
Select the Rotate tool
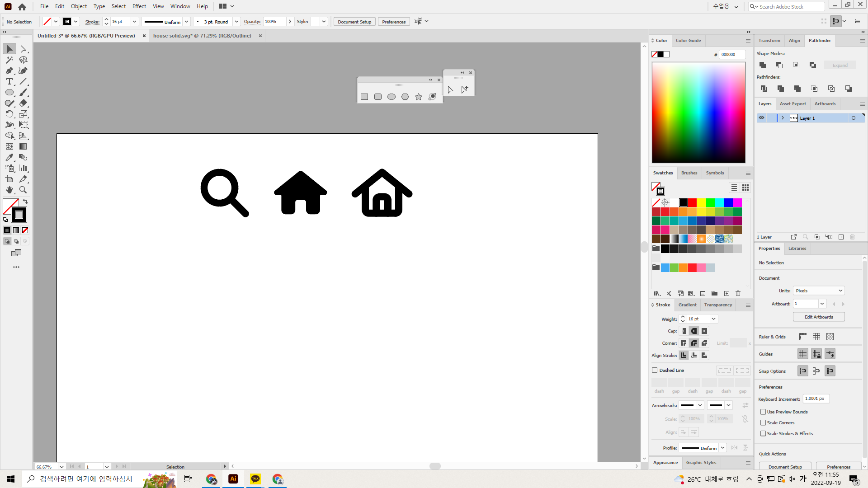coord(9,114)
